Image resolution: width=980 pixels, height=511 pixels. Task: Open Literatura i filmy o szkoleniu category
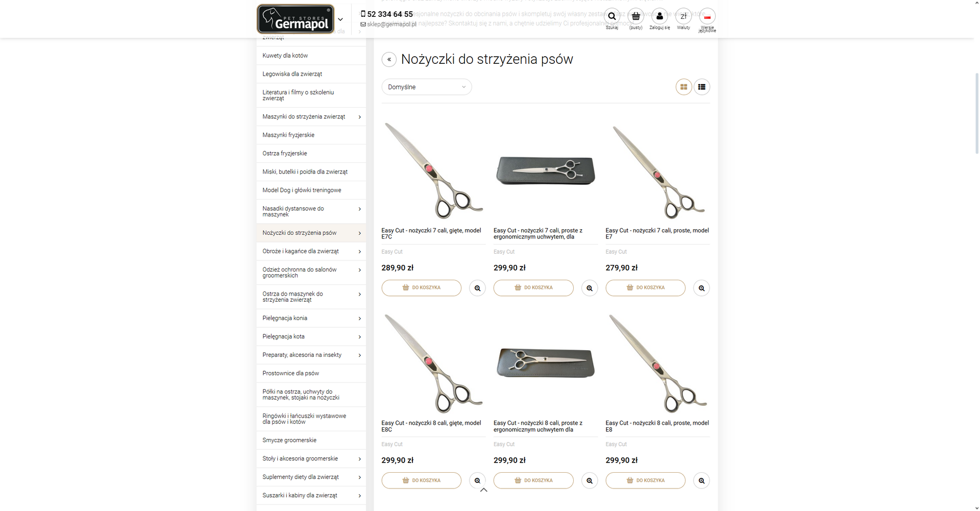[311, 95]
